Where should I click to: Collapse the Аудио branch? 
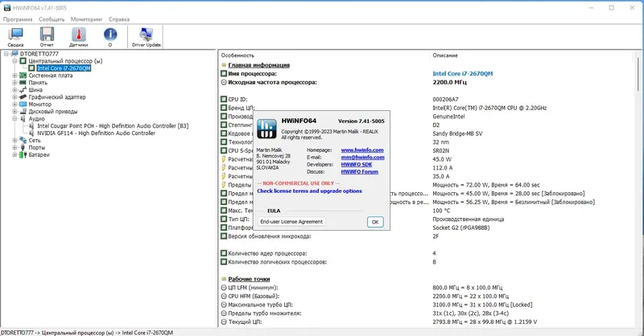(x=14, y=118)
